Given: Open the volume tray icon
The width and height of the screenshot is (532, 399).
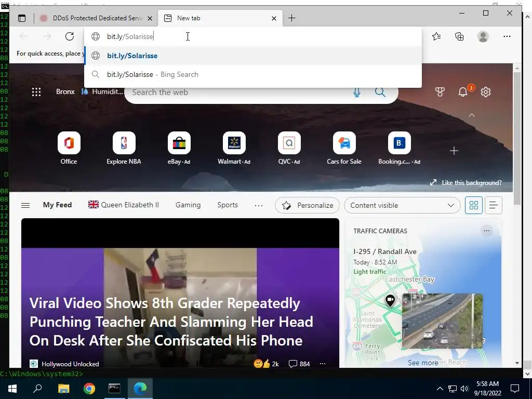Looking at the screenshot, I should 465,389.
